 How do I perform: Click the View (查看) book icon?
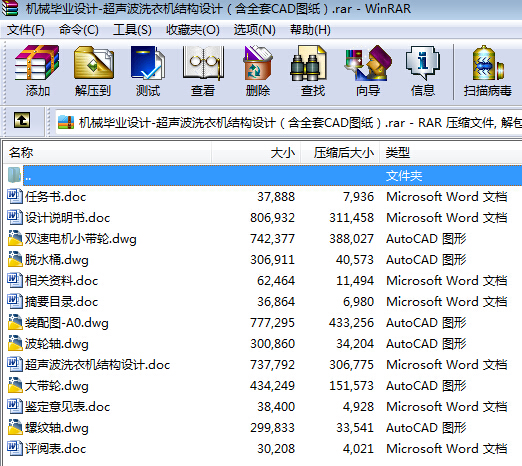coord(203,63)
